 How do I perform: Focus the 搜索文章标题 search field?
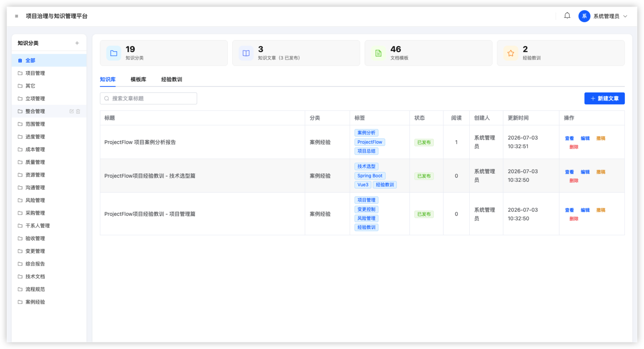point(148,98)
